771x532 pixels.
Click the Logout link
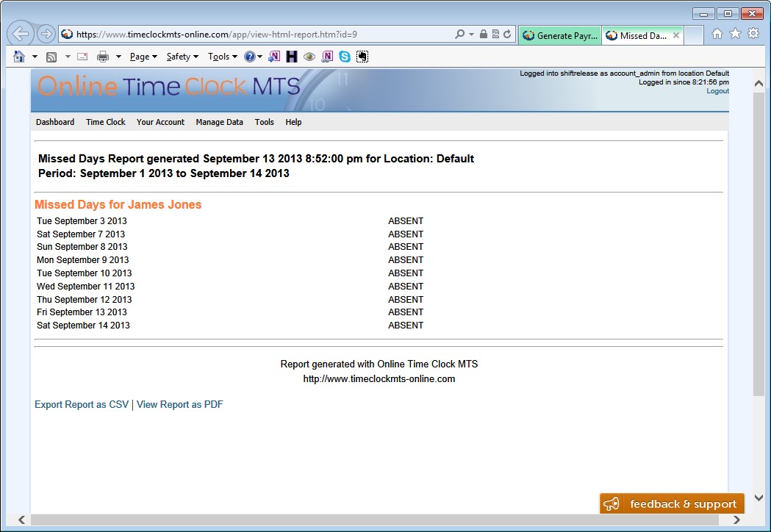pyautogui.click(x=717, y=91)
